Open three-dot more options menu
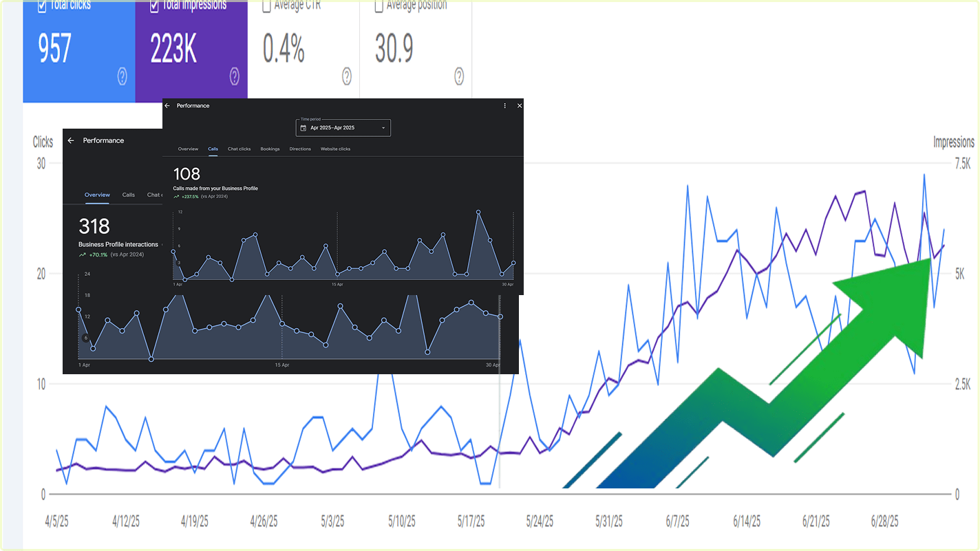980x551 pixels. (505, 106)
